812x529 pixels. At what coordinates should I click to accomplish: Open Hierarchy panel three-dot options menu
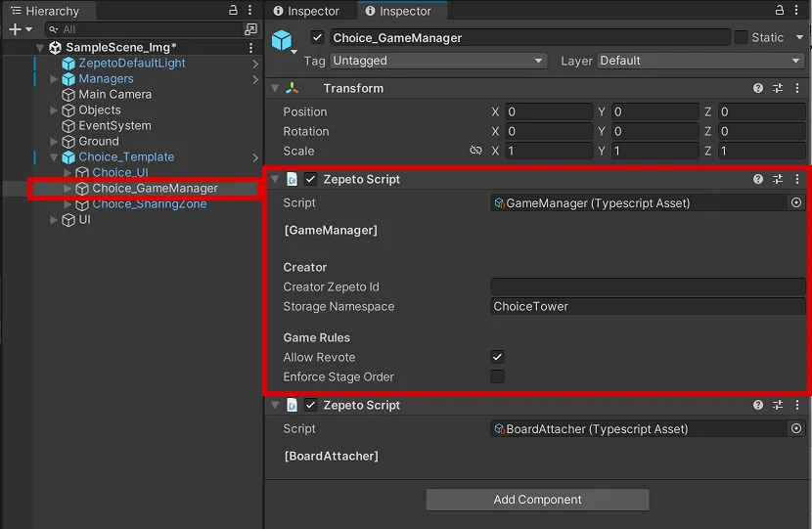[x=250, y=10]
